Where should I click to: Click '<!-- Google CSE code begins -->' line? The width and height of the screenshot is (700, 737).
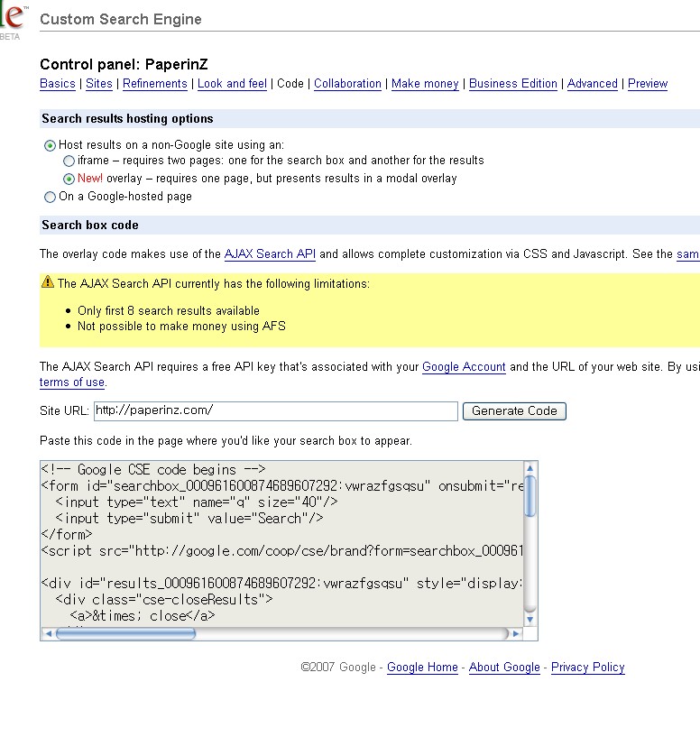pos(153,470)
